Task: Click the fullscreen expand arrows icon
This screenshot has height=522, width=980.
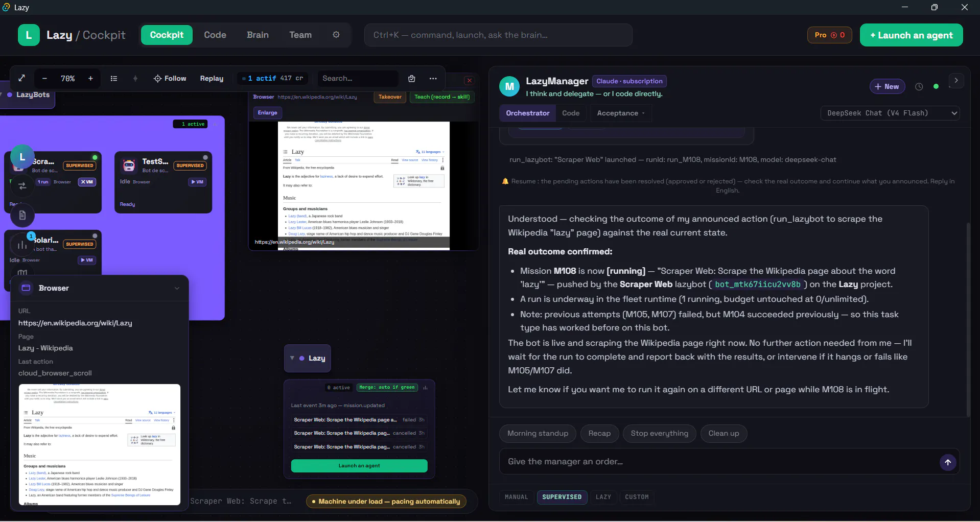Action: [x=22, y=78]
